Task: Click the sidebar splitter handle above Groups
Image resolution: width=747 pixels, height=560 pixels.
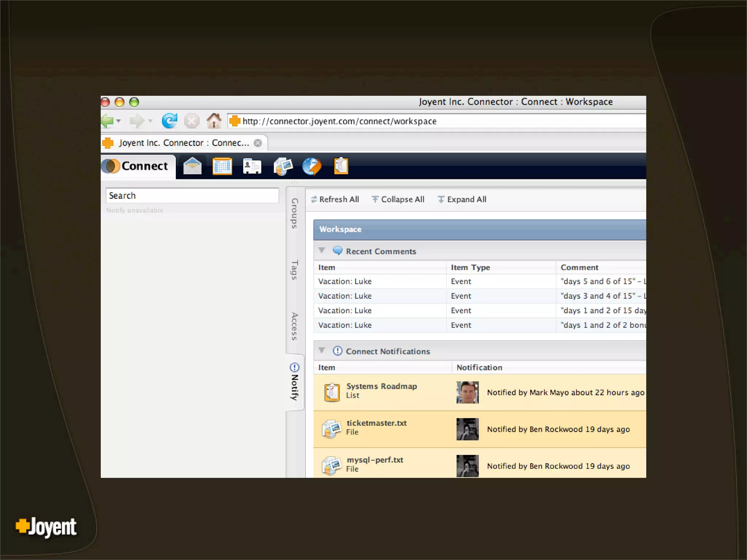Action: coord(295,183)
